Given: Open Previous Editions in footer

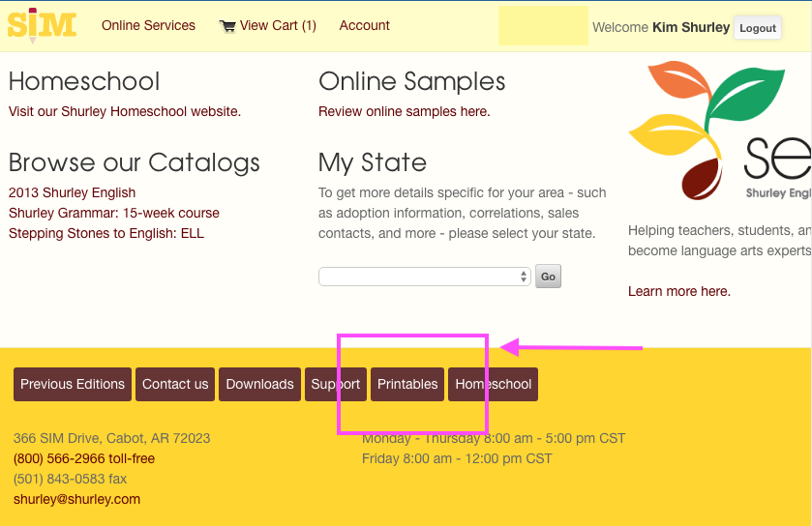Looking at the screenshot, I should click(x=73, y=384).
